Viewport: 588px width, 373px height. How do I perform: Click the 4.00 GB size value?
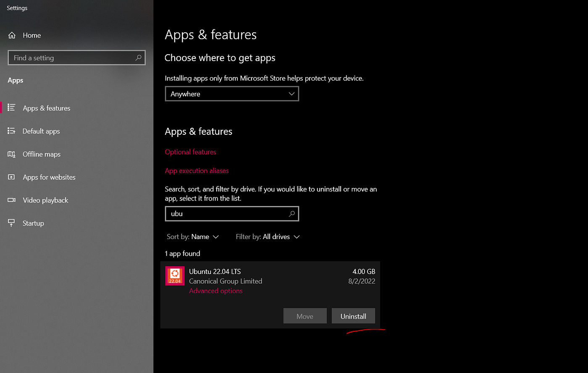click(364, 271)
